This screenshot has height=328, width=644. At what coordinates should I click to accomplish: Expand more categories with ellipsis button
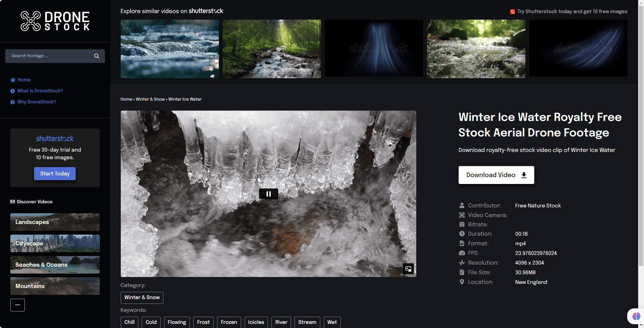click(18, 305)
